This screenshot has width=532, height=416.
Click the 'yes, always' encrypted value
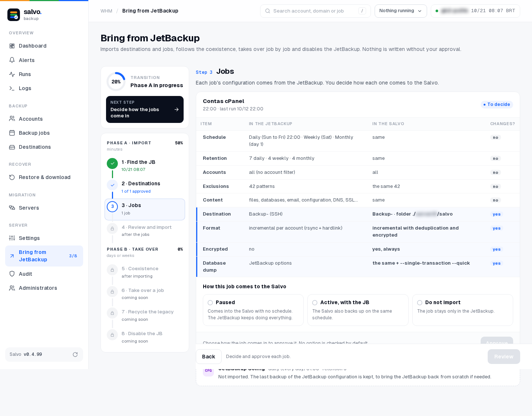tap(386, 249)
